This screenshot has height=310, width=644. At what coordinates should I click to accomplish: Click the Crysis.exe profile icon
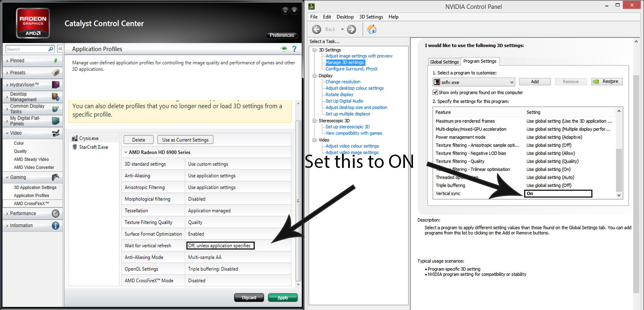[x=75, y=138]
